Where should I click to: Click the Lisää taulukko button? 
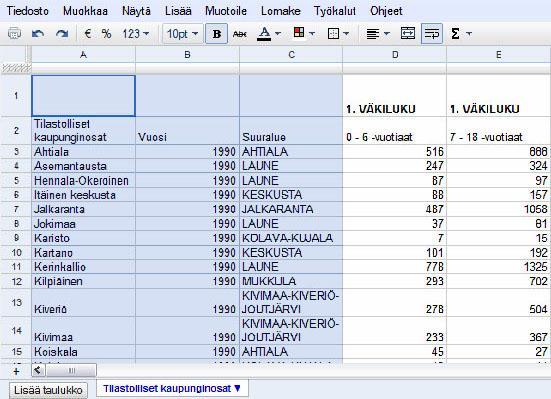point(48,390)
